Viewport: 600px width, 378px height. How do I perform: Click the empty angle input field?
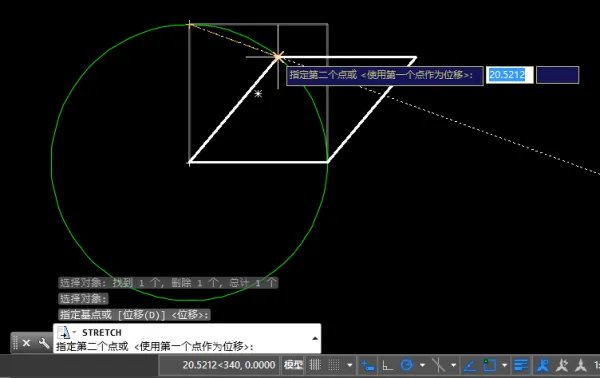(x=558, y=75)
